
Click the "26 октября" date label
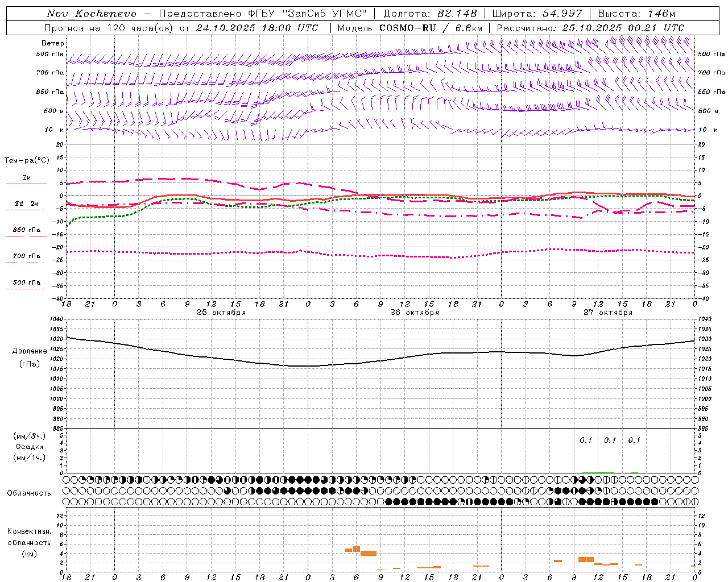pos(415,313)
